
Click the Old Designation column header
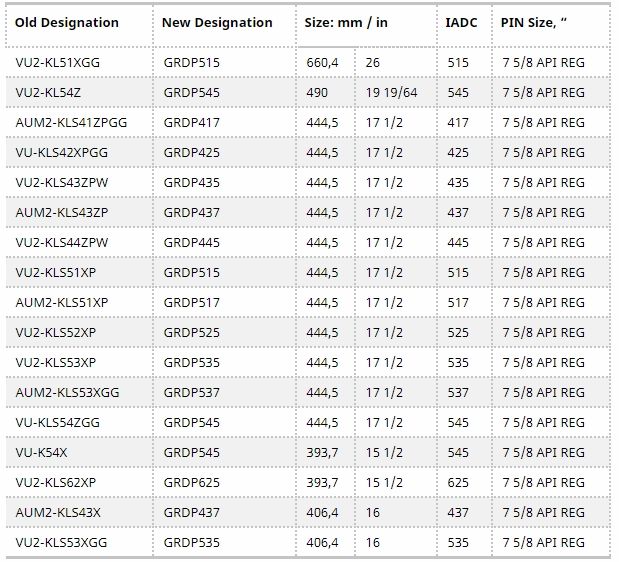tap(67, 23)
